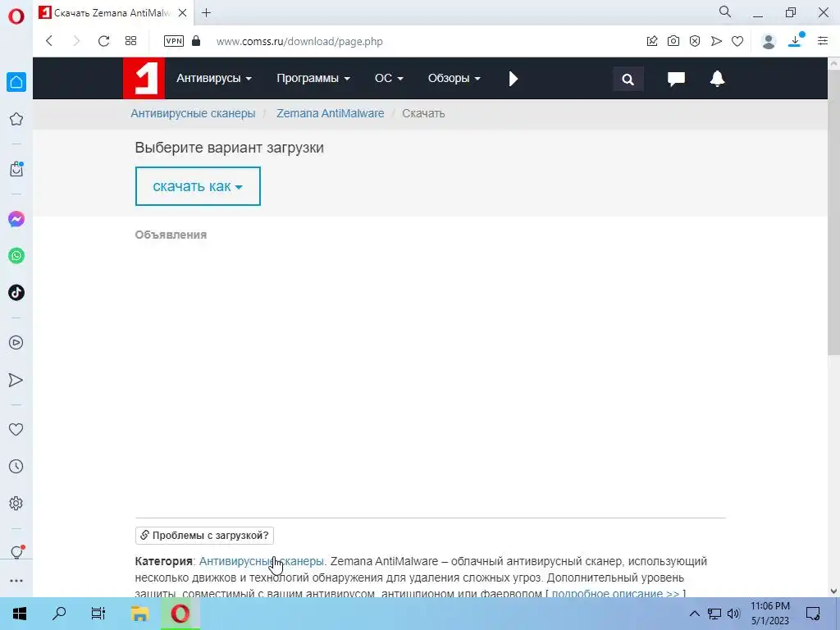
Task: Click the scrollbar down arrow
Action: click(833, 591)
